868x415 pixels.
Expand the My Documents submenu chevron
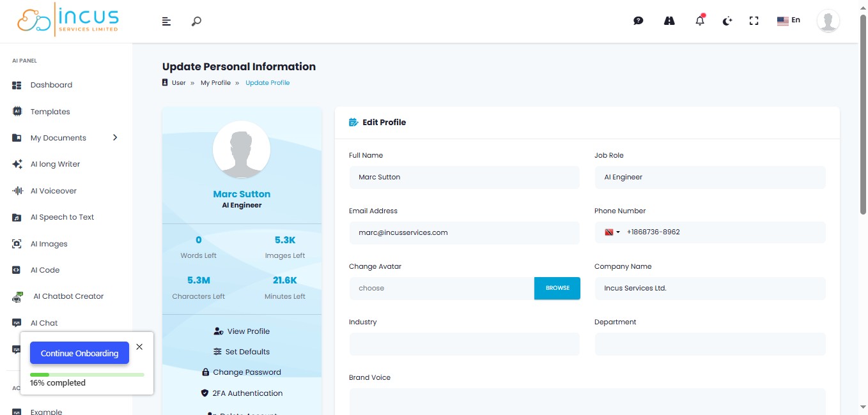click(x=115, y=137)
